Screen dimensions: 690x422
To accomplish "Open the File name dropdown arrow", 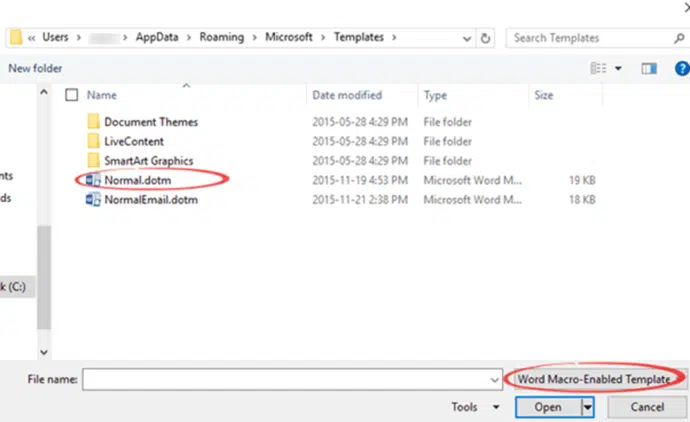I will (x=495, y=380).
